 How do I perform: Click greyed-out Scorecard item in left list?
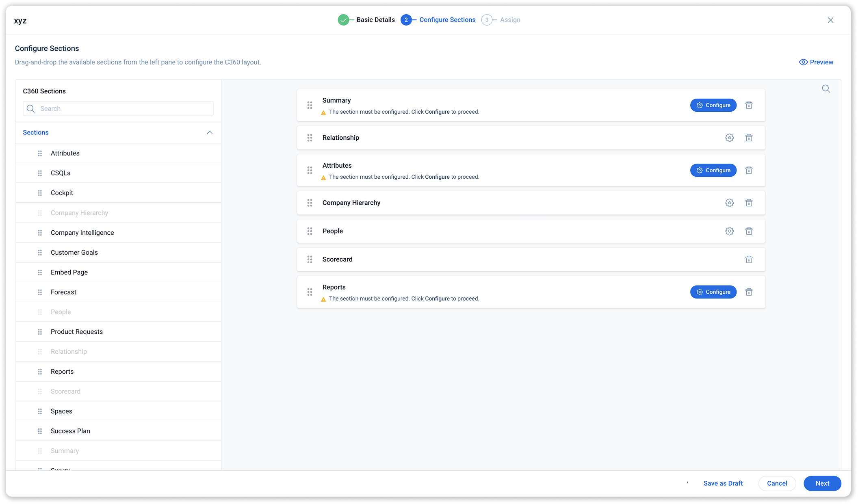118,392
